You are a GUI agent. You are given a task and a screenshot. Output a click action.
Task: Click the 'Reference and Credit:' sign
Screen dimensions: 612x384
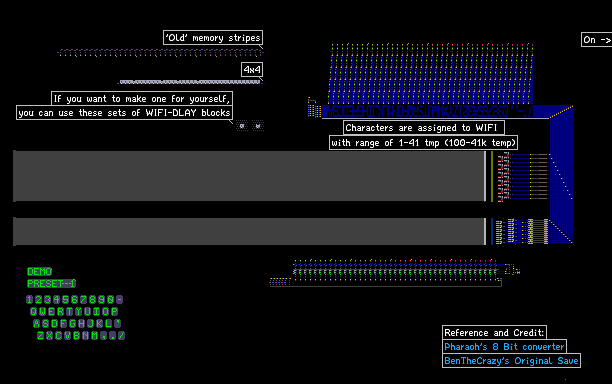click(494, 332)
